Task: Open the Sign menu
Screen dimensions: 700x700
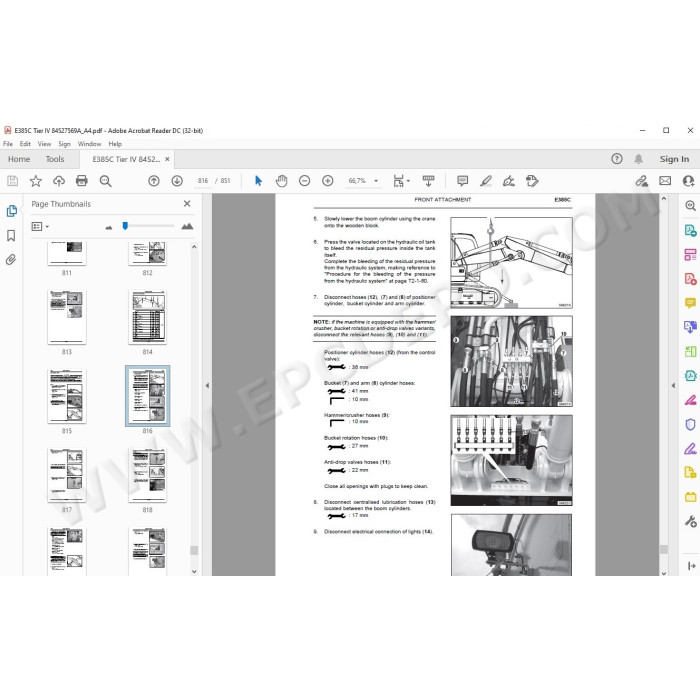Action: tap(64, 144)
